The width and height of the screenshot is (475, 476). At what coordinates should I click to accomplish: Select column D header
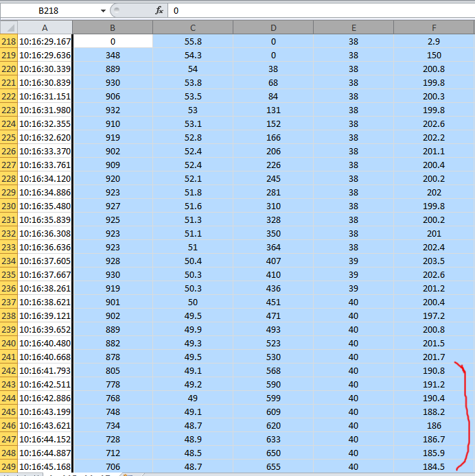(273, 27)
